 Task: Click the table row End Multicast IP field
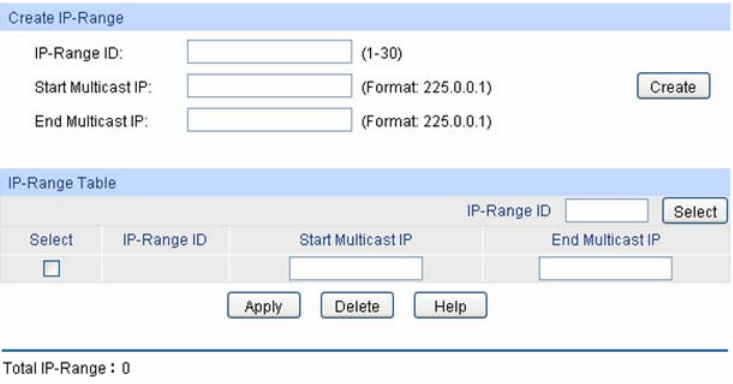[605, 268]
